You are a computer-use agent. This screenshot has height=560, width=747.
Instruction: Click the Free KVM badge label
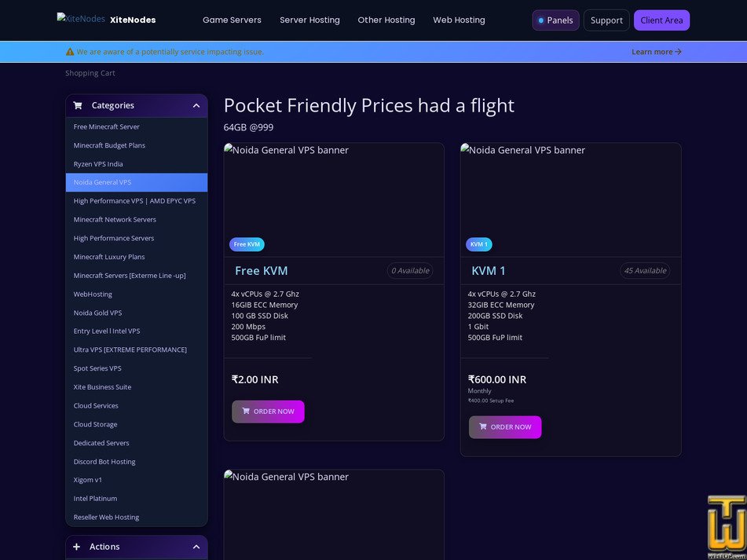point(247,244)
